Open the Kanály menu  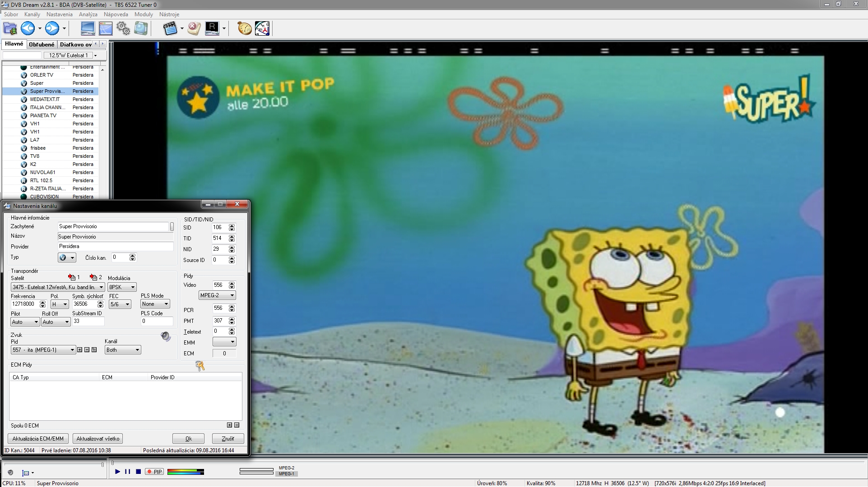(x=32, y=14)
